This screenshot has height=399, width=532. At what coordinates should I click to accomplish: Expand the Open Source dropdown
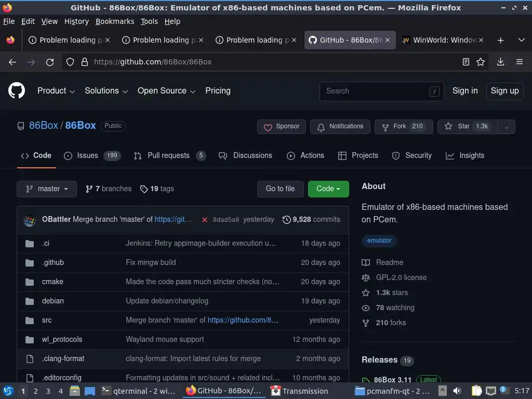[166, 91]
